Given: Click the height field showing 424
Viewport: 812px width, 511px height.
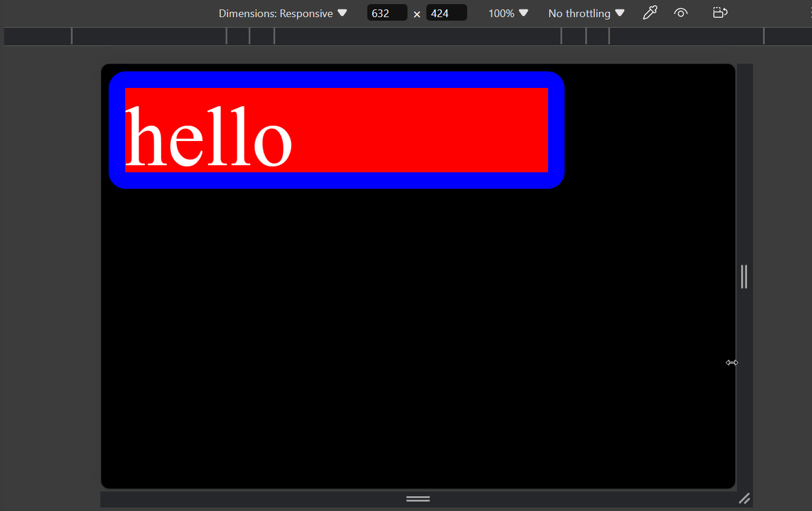Looking at the screenshot, I should pos(446,13).
